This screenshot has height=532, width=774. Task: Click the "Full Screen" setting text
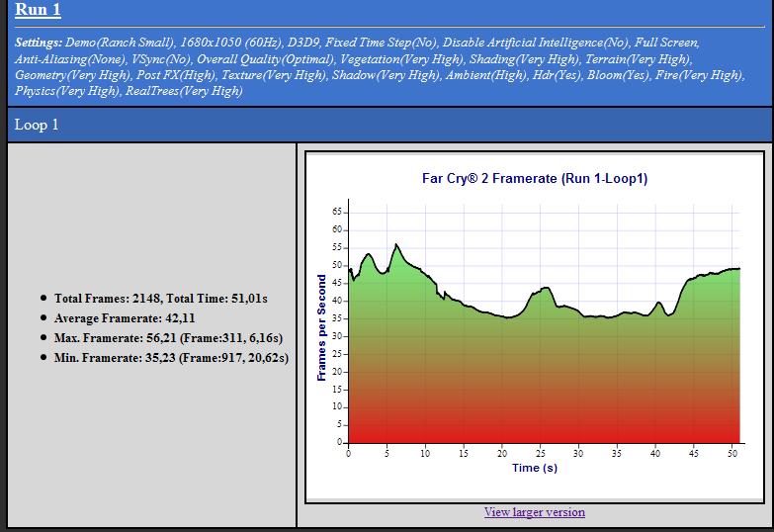click(666, 43)
